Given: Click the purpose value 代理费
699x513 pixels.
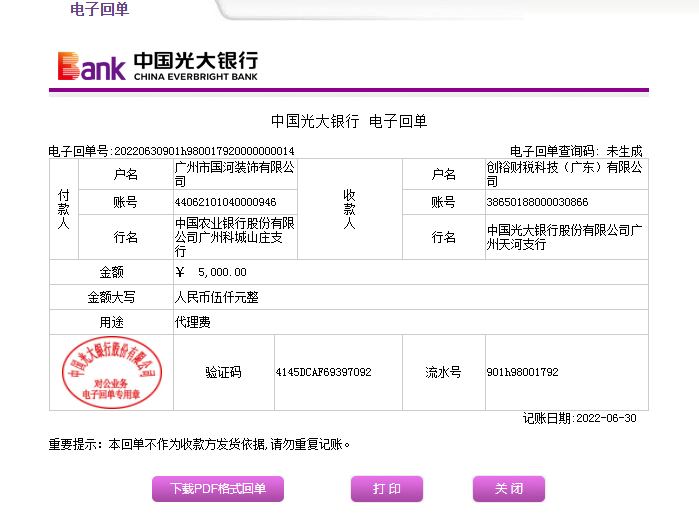Looking at the screenshot, I should (192, 322).
